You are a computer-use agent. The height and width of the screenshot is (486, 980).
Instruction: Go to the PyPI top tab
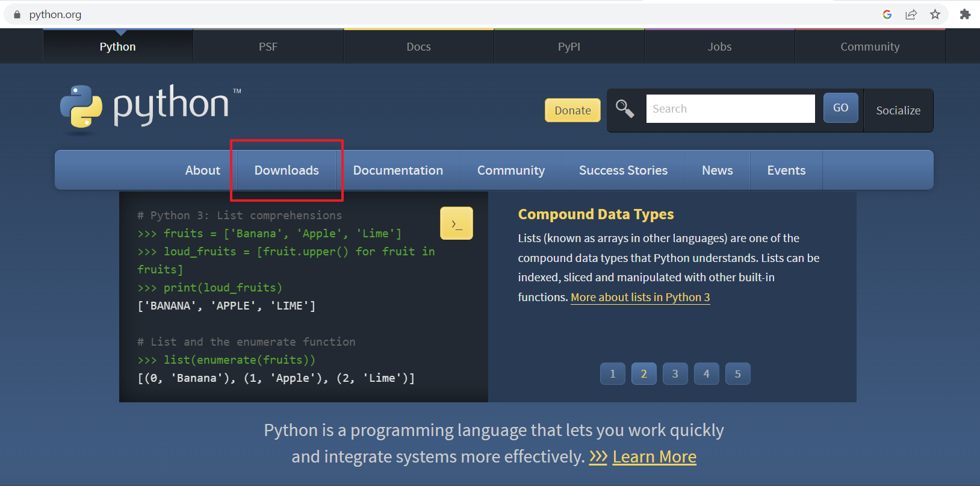(569, 46)
